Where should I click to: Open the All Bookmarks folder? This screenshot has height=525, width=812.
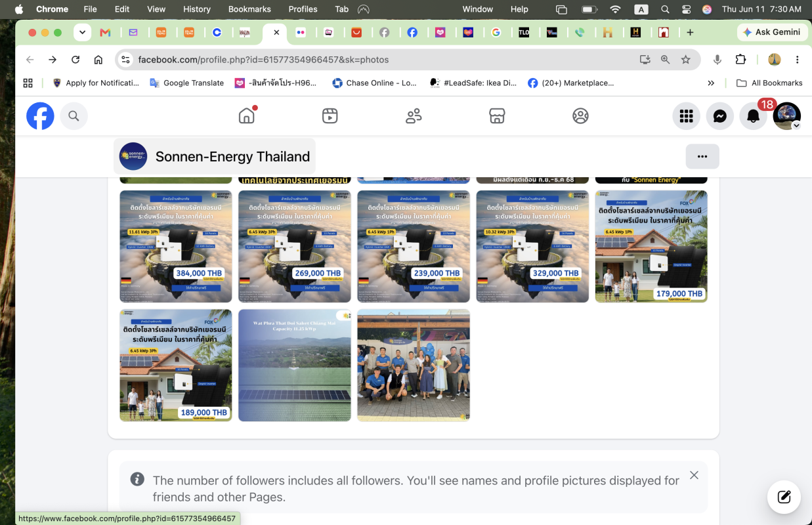click(x=769, y=83)
